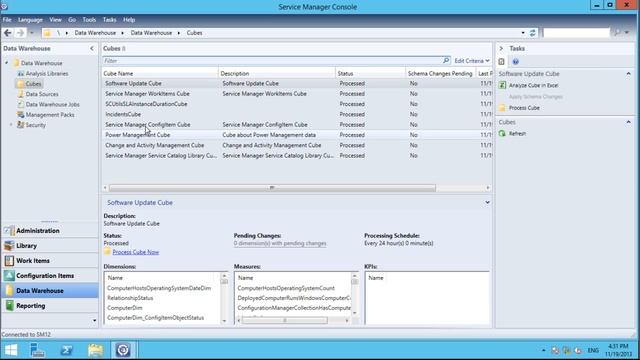Open the Language menu

30,20
